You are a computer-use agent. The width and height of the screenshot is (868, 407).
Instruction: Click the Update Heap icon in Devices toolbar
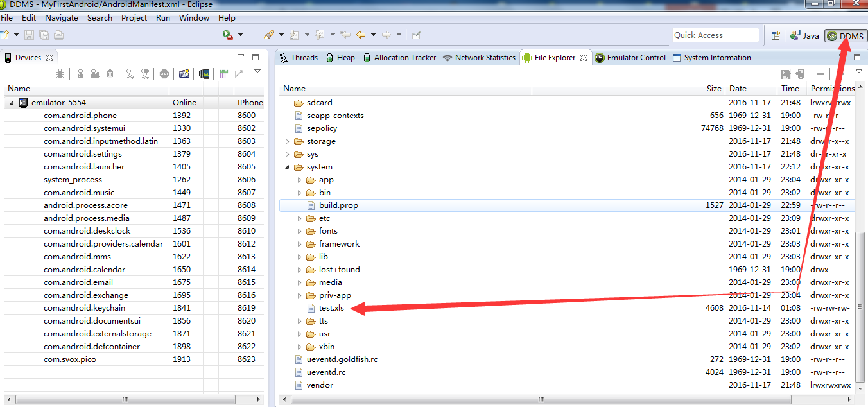pyautogui.click(x=80, y=74)
